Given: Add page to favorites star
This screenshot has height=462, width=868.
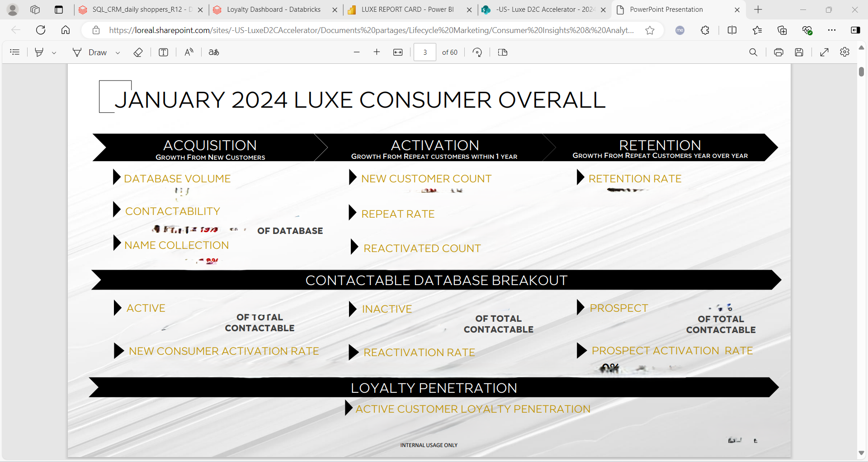Looking at the screenshot, I should coord(650,30).
